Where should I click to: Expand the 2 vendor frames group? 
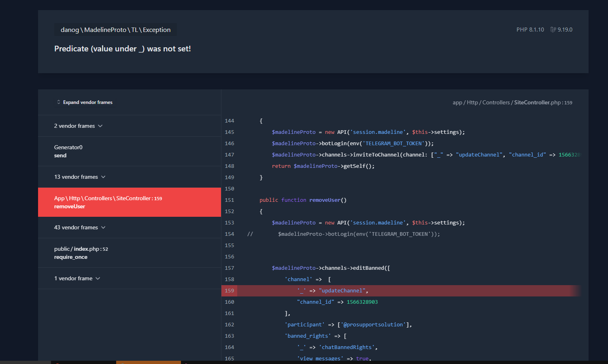[78, 126]
